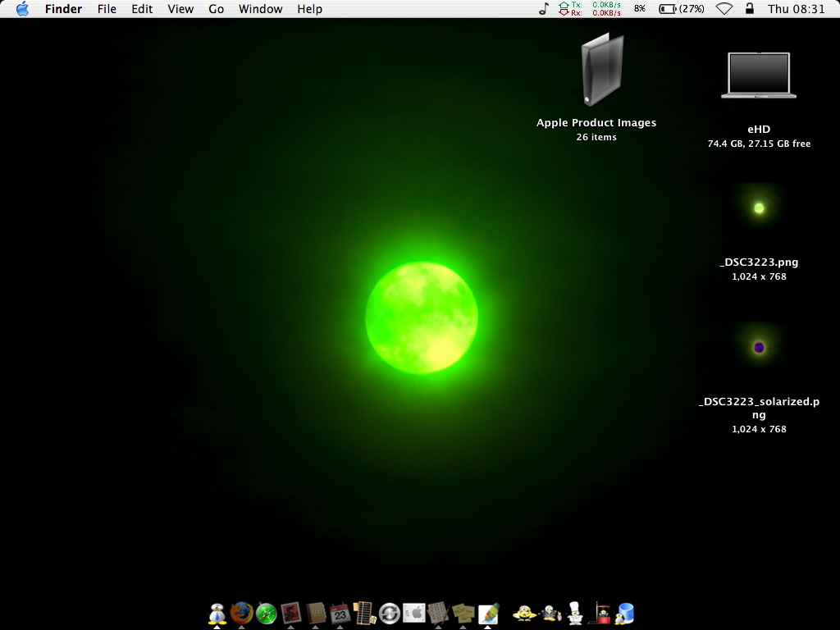Select the Apple Product Images folder
840x630 pixels.
click(601, 71)
